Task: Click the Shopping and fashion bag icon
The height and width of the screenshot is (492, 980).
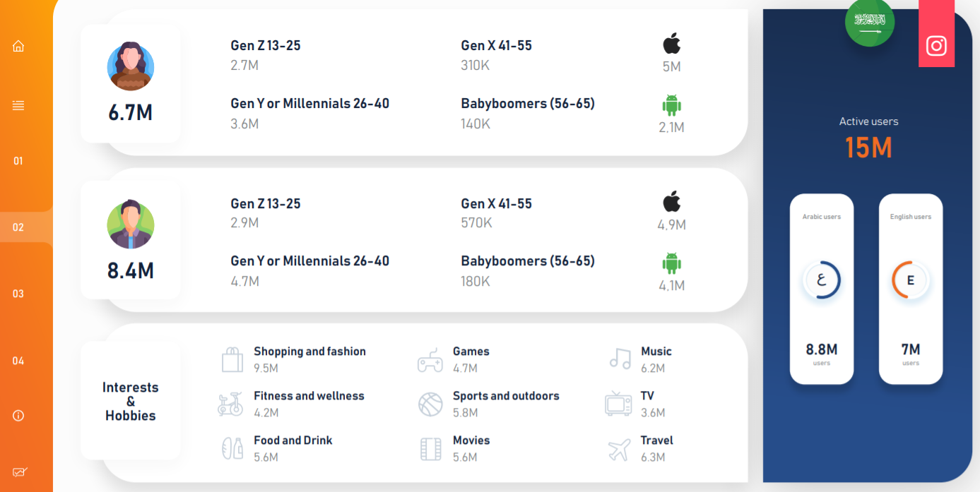Action: click(232, 359)
